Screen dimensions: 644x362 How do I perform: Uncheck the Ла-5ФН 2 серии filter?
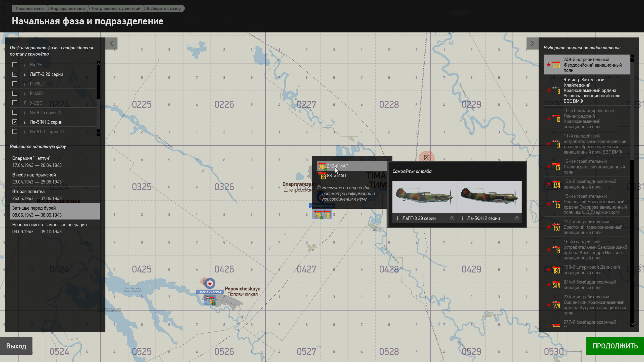(x=15, y=122)
